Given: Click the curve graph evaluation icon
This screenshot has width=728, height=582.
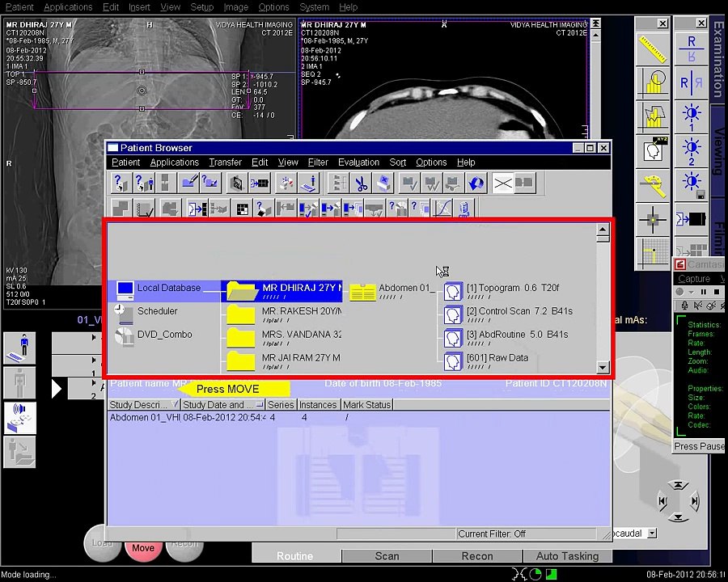Looking at the screenshot, I should [442, 209].
